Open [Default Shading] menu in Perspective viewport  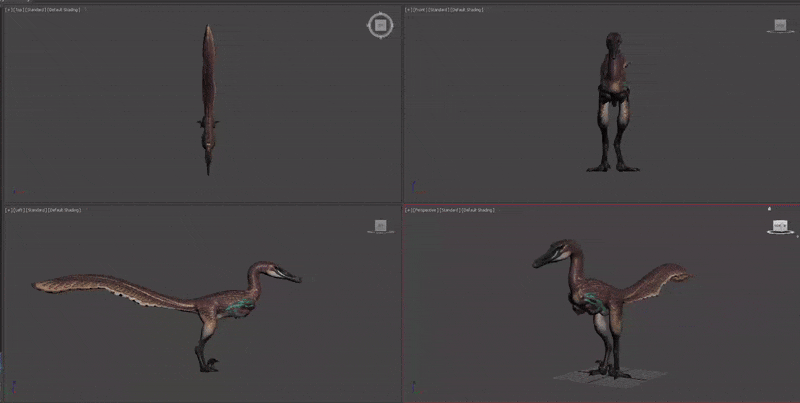tap(478, 210)
